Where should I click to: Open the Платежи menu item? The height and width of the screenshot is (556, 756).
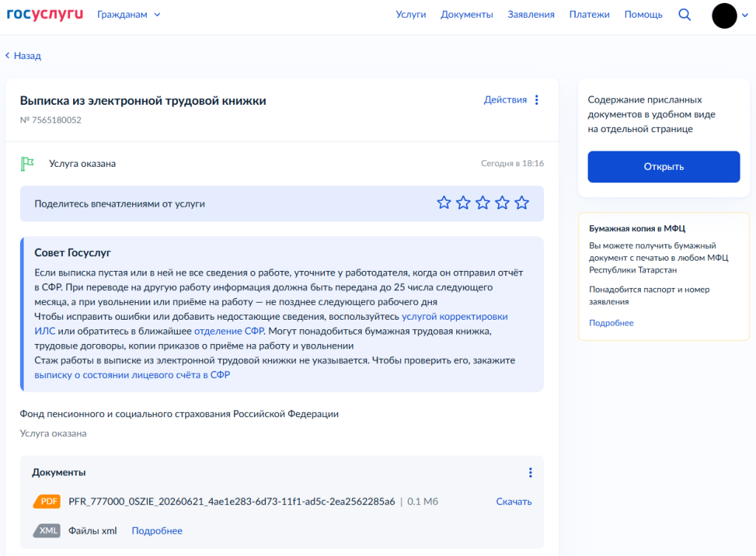[x=589, y=15]
